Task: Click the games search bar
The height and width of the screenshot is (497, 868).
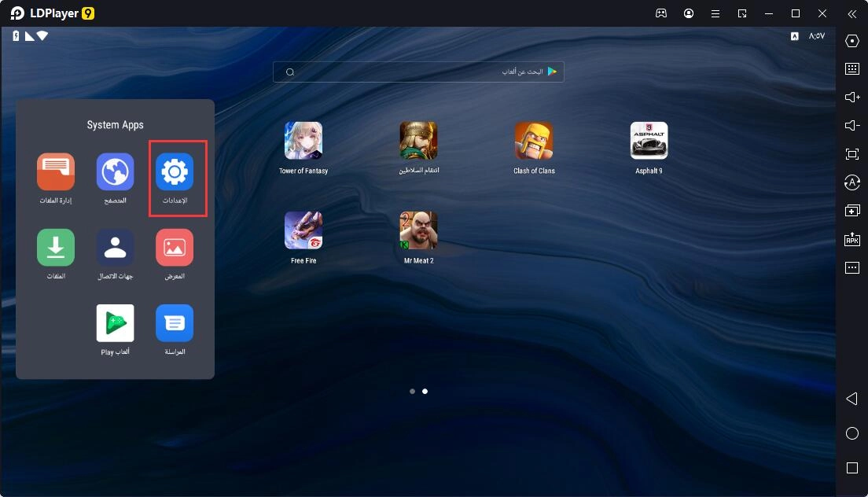Action: (x=418, y=72)
